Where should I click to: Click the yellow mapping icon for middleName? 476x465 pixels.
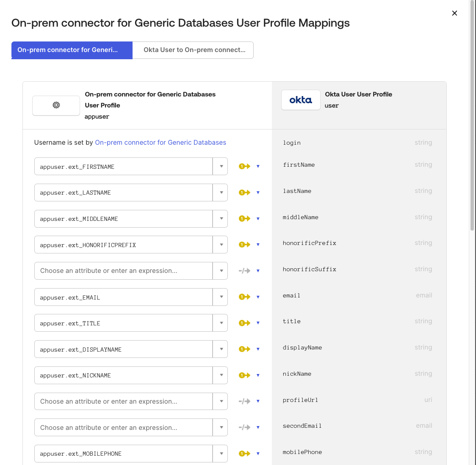pos(244,219)
